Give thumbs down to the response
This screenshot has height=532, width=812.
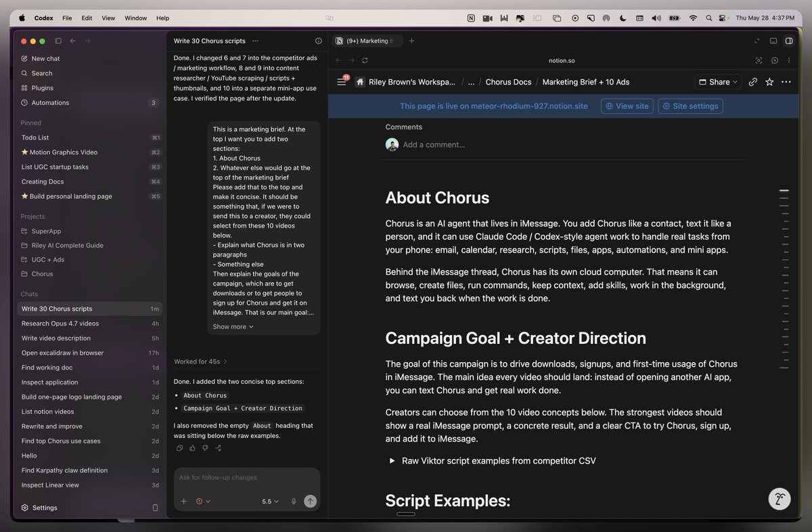click(205, 447)
